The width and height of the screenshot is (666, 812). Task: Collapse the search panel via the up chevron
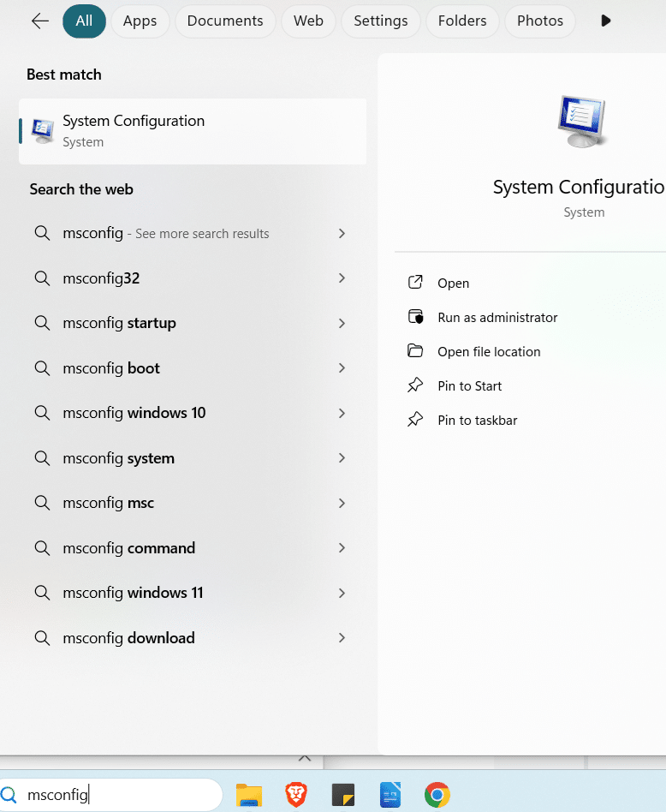(305, 759)
